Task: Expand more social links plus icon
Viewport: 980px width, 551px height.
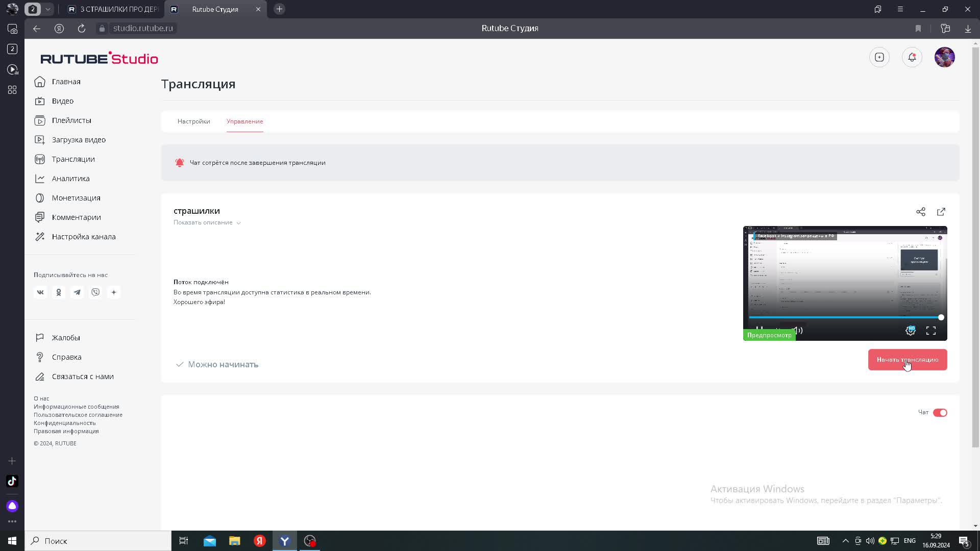Action: point(114,292)
